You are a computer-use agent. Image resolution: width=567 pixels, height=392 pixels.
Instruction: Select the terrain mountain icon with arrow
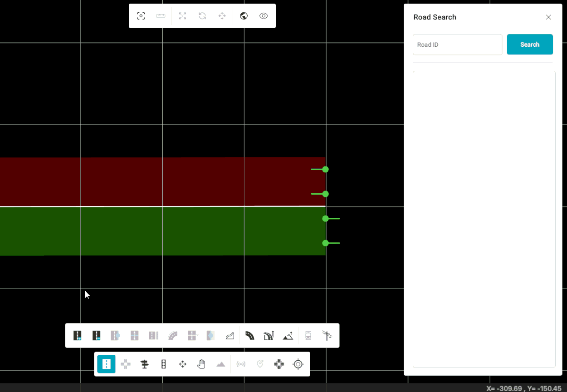pos(288,336)
